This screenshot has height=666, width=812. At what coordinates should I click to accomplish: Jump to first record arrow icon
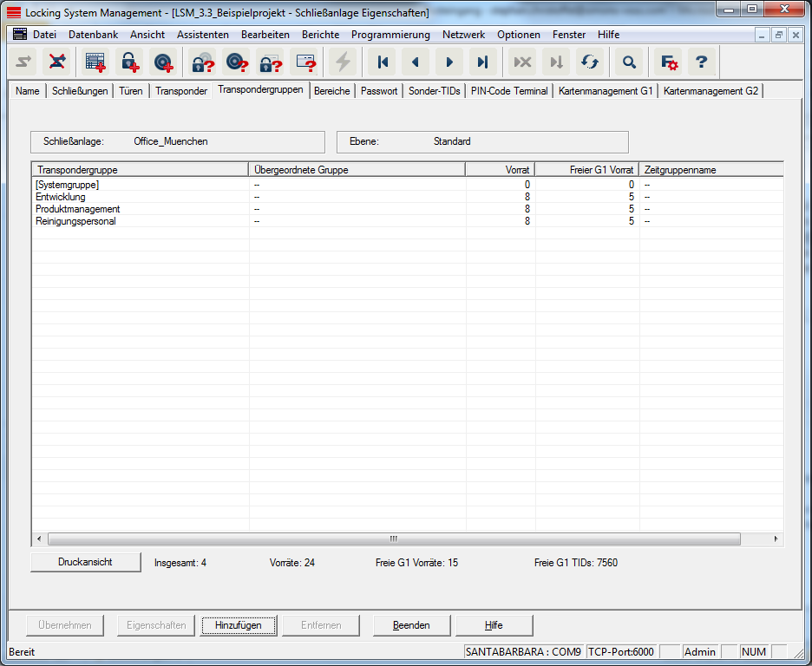coord(383,62)
